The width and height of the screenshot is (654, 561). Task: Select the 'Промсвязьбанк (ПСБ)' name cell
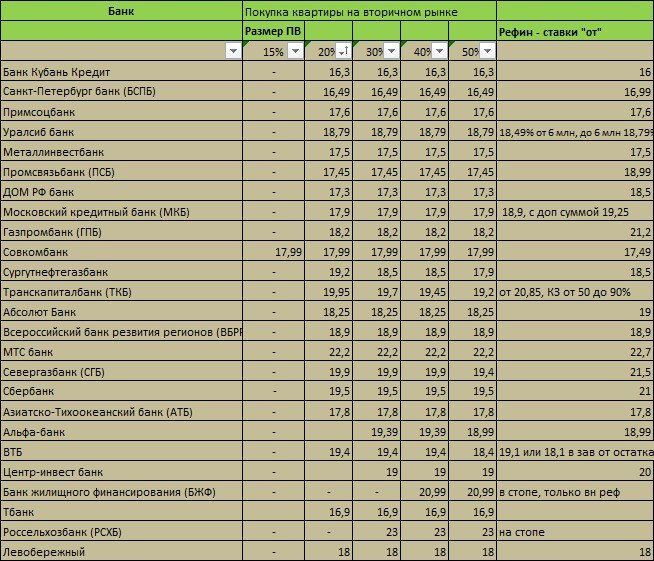pos(121,172)
